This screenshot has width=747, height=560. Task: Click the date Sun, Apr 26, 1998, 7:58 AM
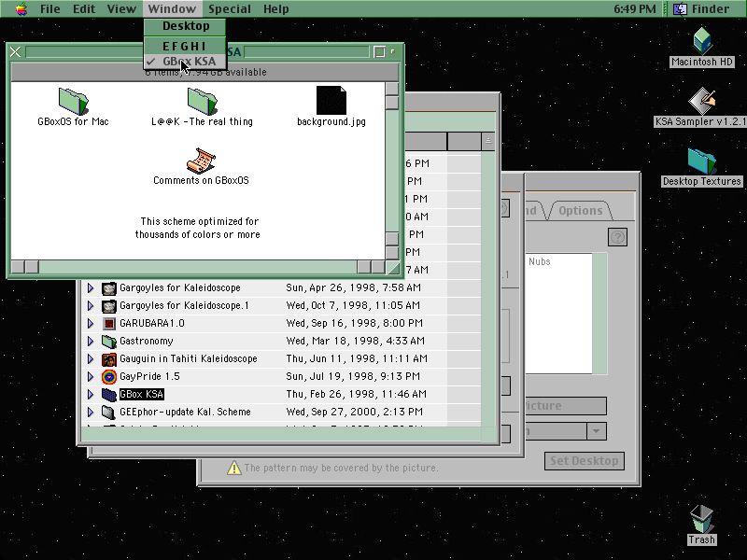pos(353,287)
